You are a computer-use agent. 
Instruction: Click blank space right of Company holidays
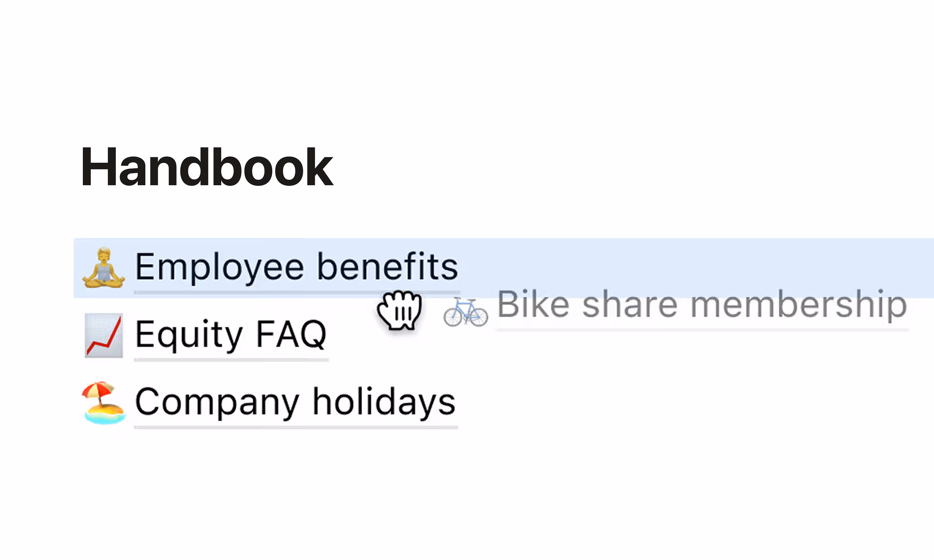point(680,402)
